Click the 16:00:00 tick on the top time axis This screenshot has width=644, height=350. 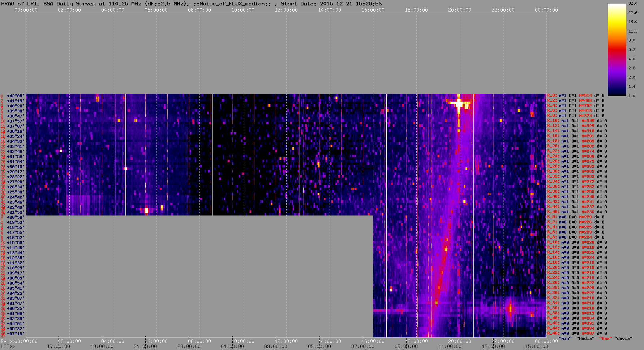(x=373, y=10)
